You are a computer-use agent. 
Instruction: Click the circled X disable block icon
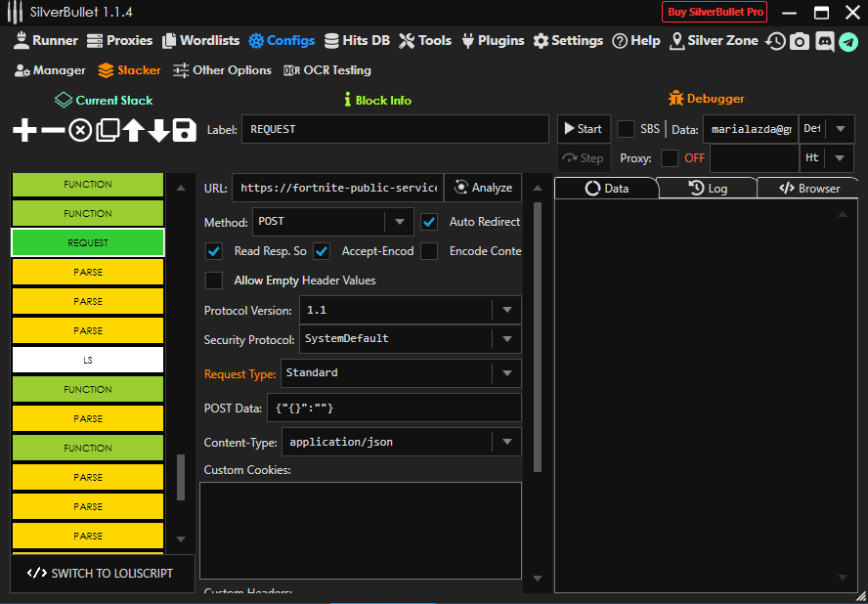coord(80,130)
